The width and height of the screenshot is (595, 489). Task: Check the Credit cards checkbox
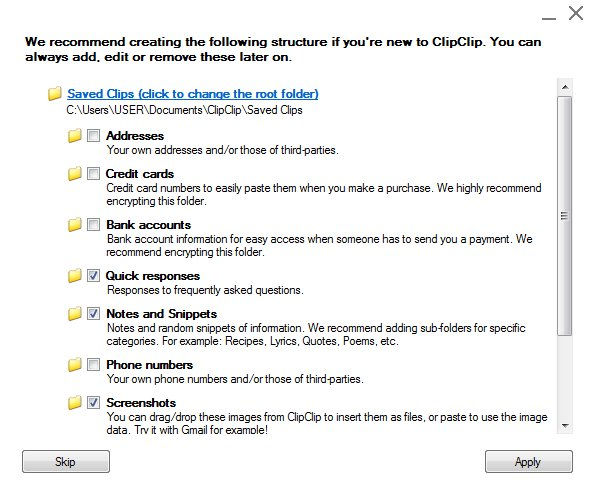click(93, 173)
